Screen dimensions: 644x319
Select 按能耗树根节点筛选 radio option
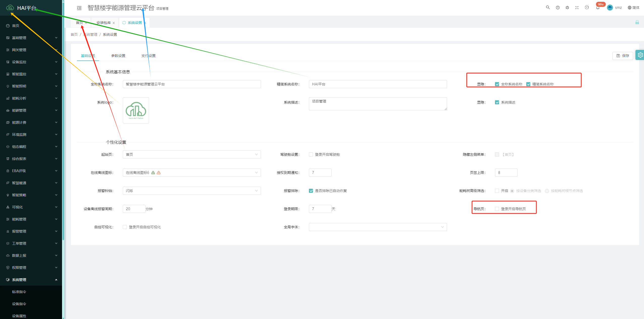tap(547, 191)
